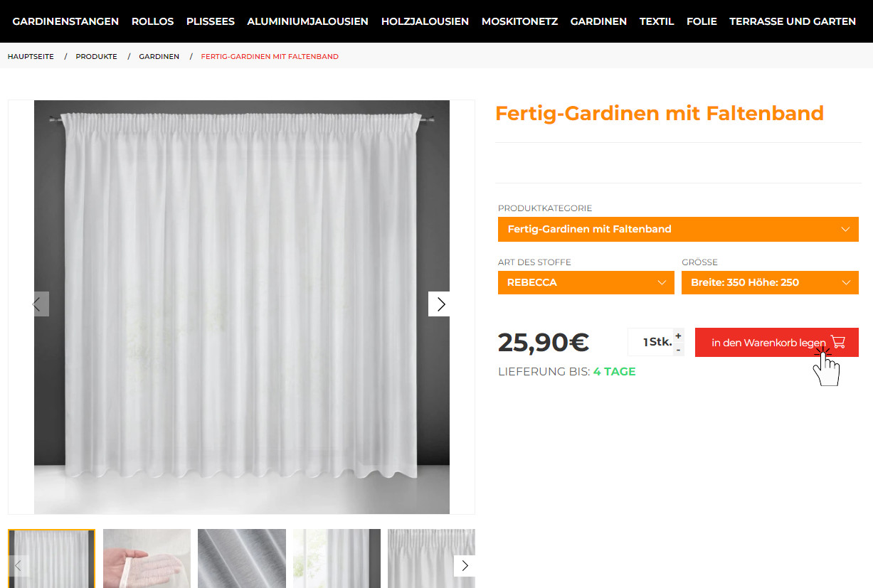Go to Hauptseite breadcrumb link

(x=31, y=56)
